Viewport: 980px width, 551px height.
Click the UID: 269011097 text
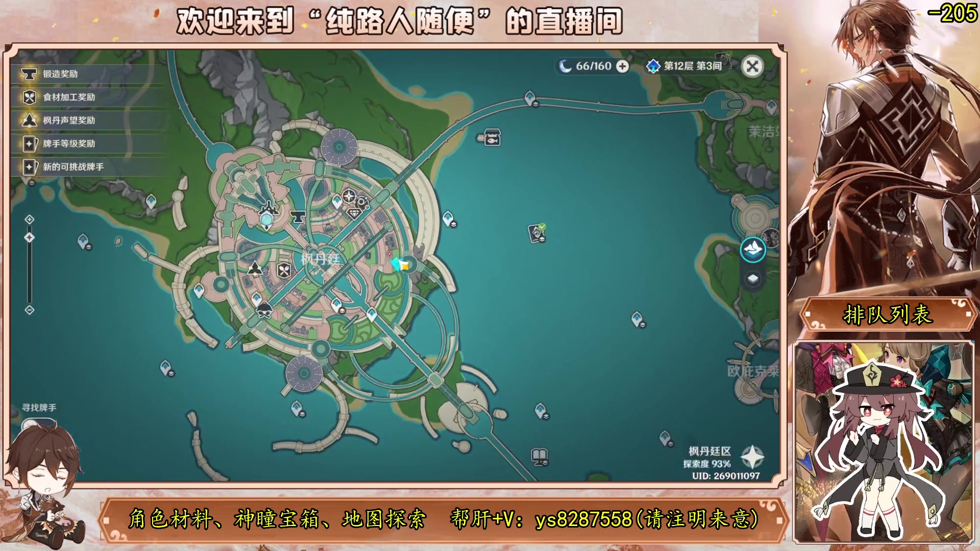click(726, 476)
